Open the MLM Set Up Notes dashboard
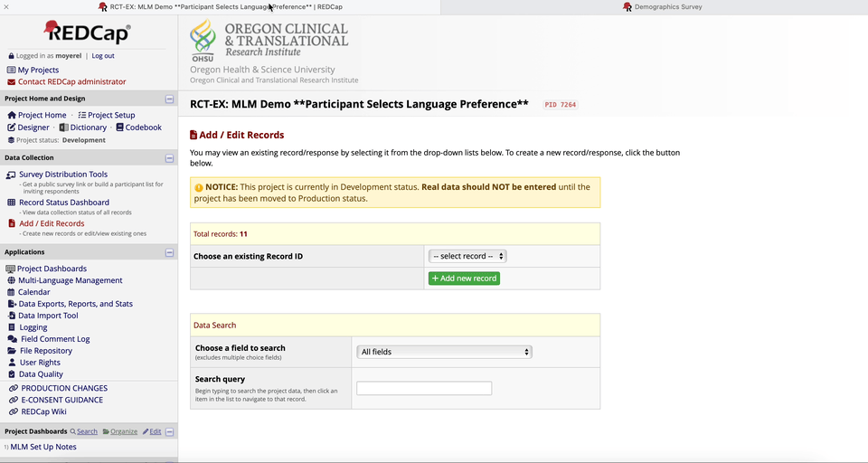 pos(43,447)
